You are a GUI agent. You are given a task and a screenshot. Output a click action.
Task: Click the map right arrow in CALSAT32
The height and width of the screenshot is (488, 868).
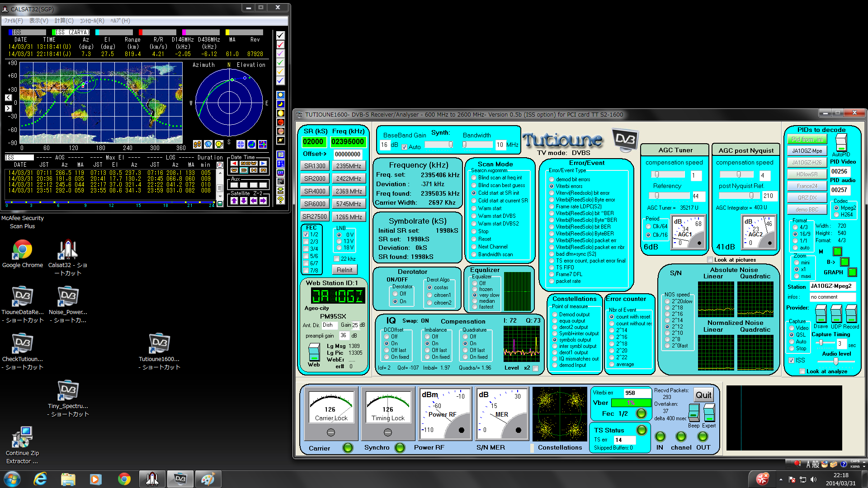tap(8, 108)
